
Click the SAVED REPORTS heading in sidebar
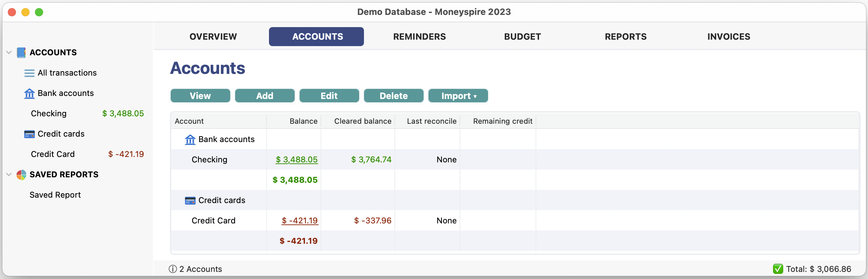pos(64,175)
